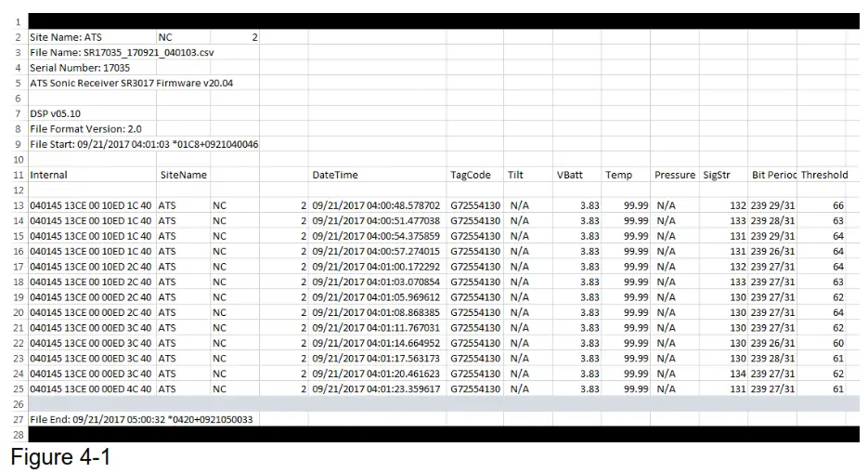
Task: Click DateTime cell 04:00:54.375859
Action: tap(378, 236)
